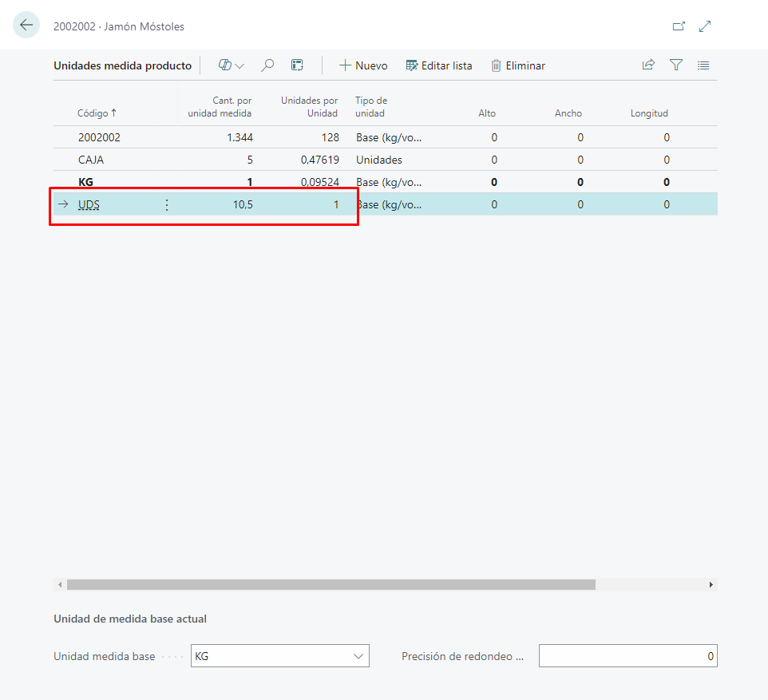Click Eliminar to delete the row
768x700 pixels.
pos(518,65)
